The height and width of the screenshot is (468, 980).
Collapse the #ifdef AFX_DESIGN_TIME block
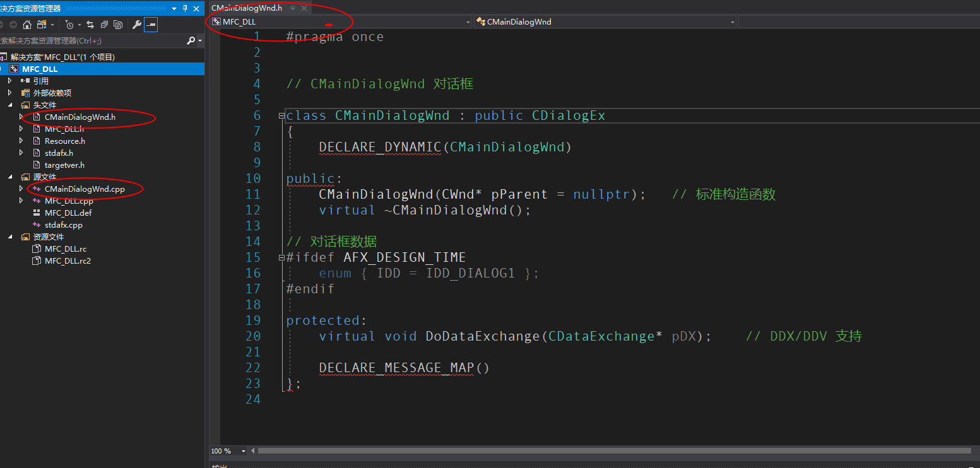pos(281,258)
